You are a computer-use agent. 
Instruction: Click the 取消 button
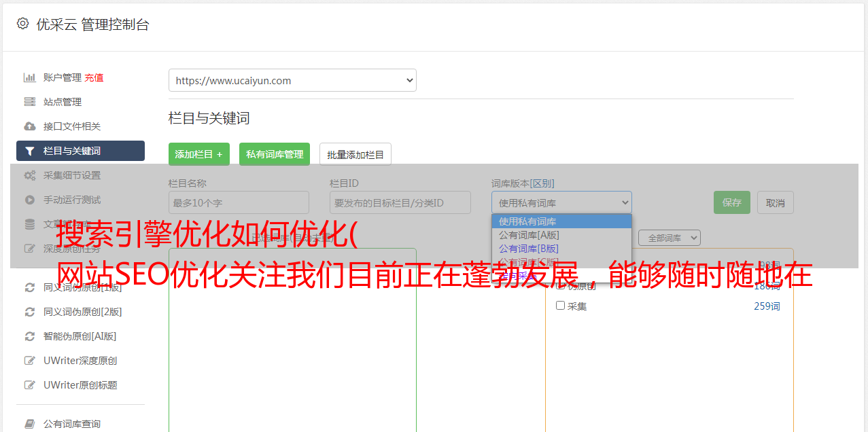point(776,202)
